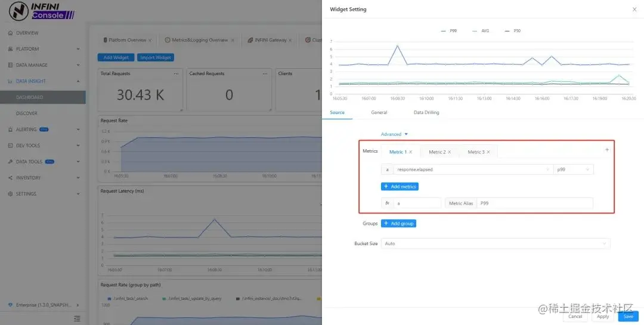
Task: Collapse the Advanced options dropdown
Action: coord(394,134)
